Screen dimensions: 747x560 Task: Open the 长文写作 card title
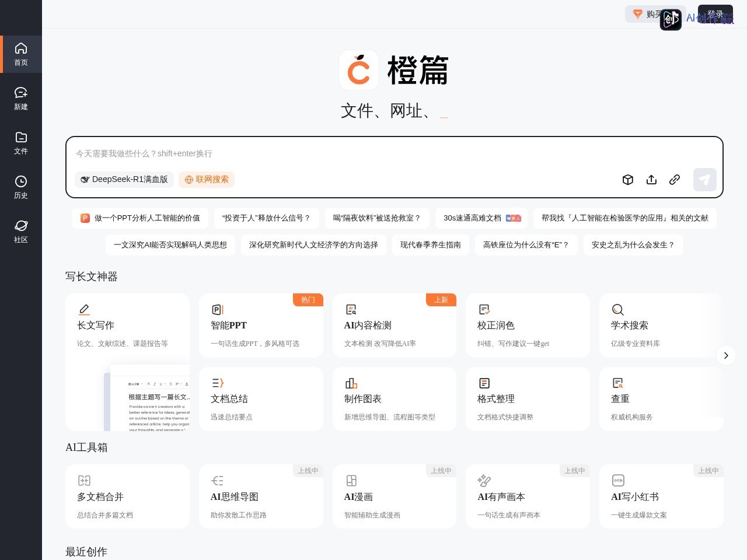click(96, 325)
